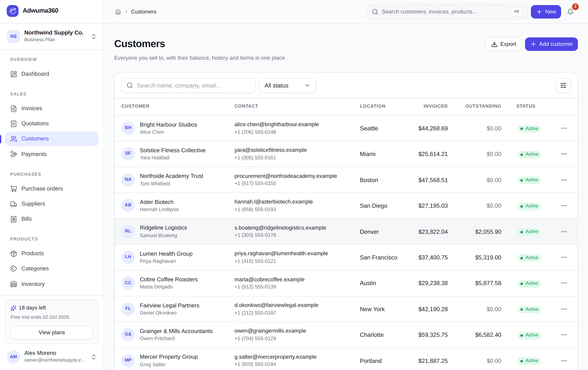Click the G& avatar for Grainger & Mills
Viewport: 588px width, 370px height.
click(128, 334)
